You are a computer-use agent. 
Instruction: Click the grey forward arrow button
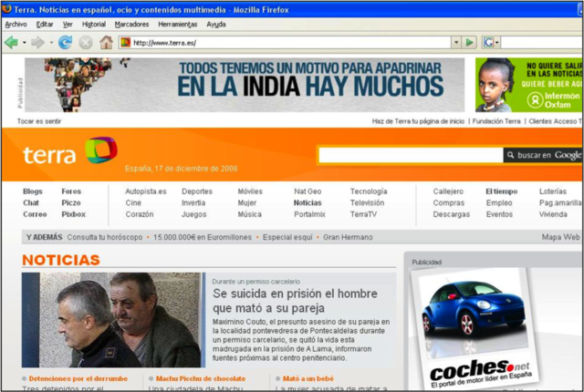[37, 43]
